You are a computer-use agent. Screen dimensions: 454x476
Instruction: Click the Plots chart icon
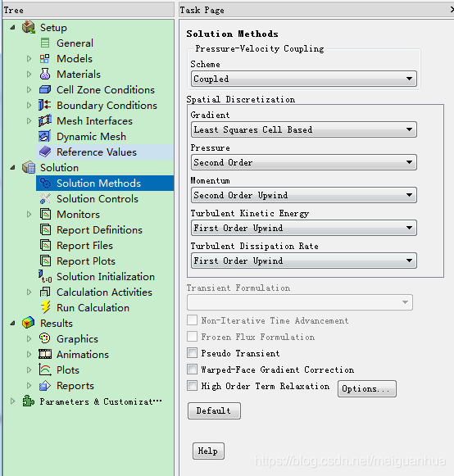[x=45, y=369]
